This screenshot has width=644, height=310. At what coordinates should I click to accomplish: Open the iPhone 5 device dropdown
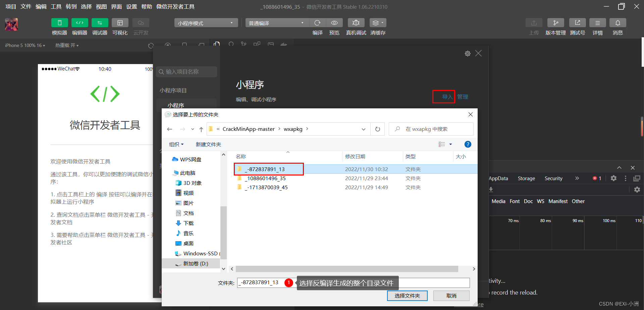point(25,45)
